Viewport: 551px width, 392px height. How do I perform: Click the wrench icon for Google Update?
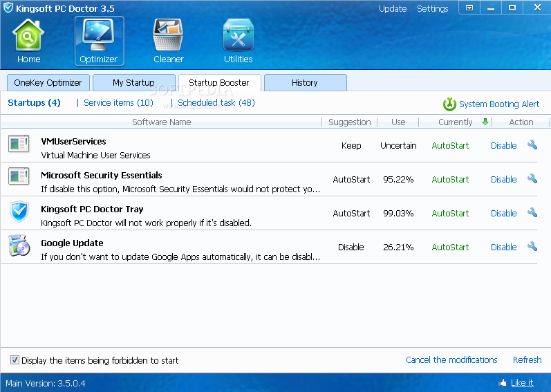532,246
